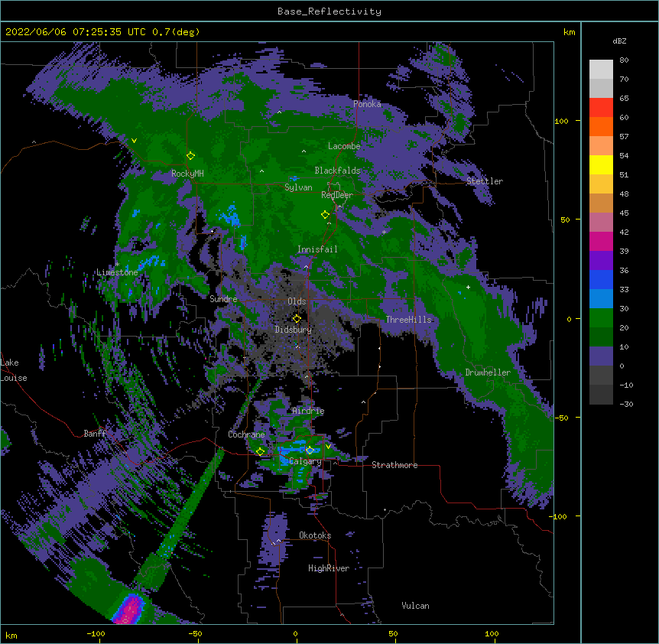Click the yellow diamond marker south of RedDeer
This screenshot has width=659, height=644.
pyautogui.click(x=326, y=215)
